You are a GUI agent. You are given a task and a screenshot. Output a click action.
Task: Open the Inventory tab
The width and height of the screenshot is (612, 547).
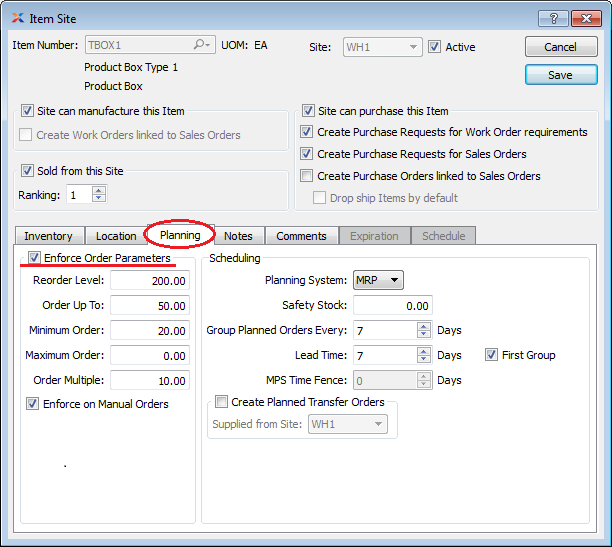[48, 236]
